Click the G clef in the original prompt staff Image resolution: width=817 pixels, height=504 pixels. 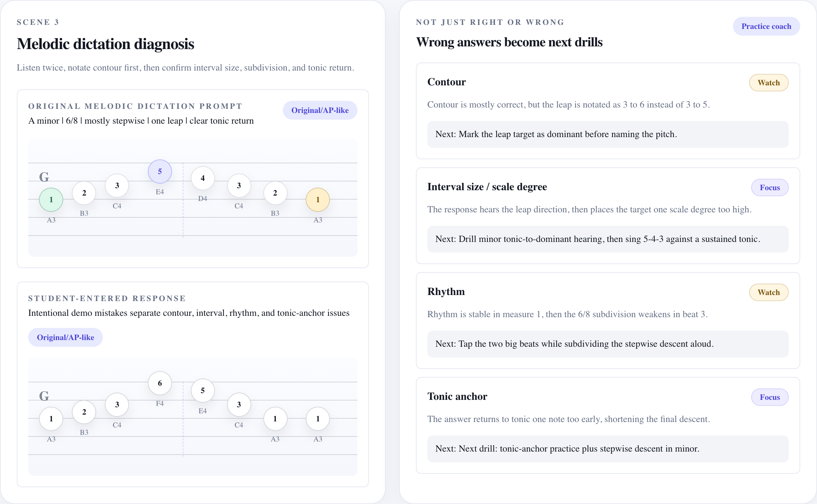[44, 177]
